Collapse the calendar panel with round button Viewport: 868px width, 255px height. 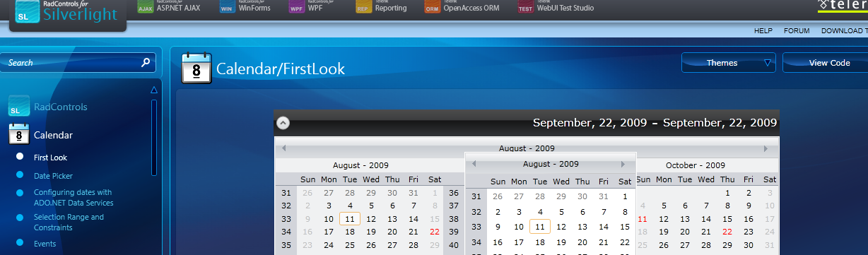click(x=283, y=122)
